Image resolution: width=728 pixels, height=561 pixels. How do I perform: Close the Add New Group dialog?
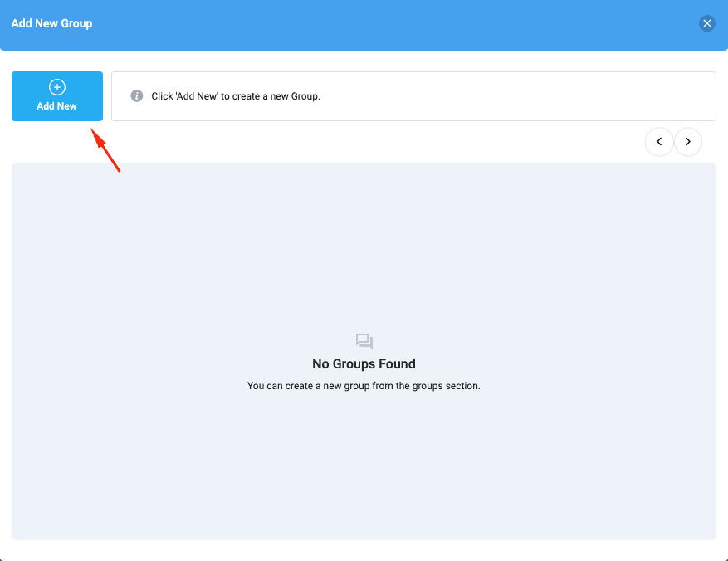pos(706,23)
